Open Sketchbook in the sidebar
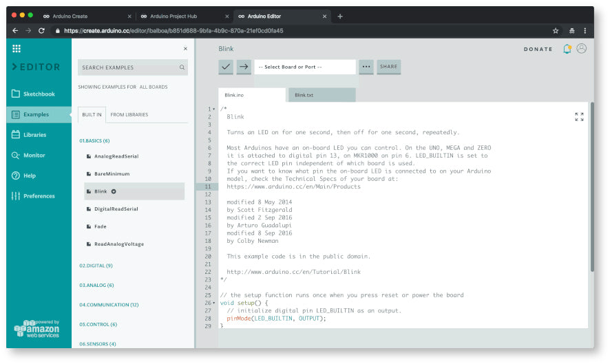Screen dimensions: 610x364 point(39,94)
